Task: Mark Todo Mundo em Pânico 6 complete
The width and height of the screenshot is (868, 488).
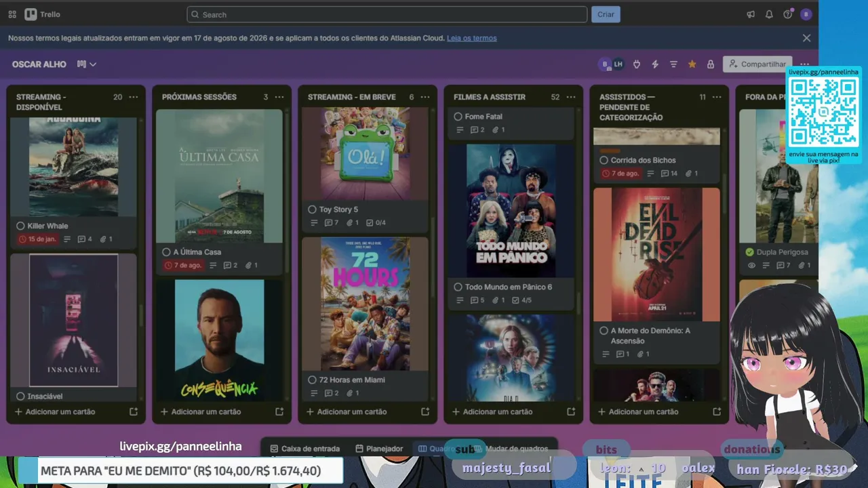Action: [x=458, y=287]
